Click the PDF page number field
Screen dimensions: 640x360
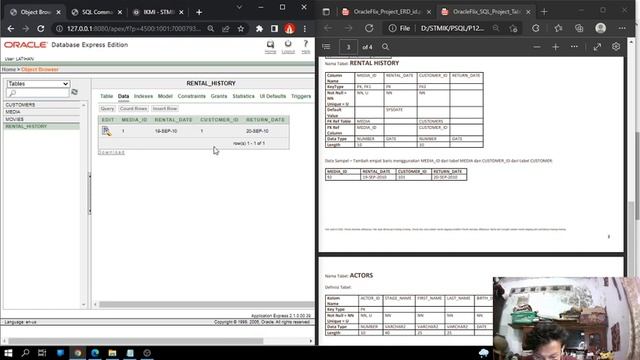pos(348,47)
